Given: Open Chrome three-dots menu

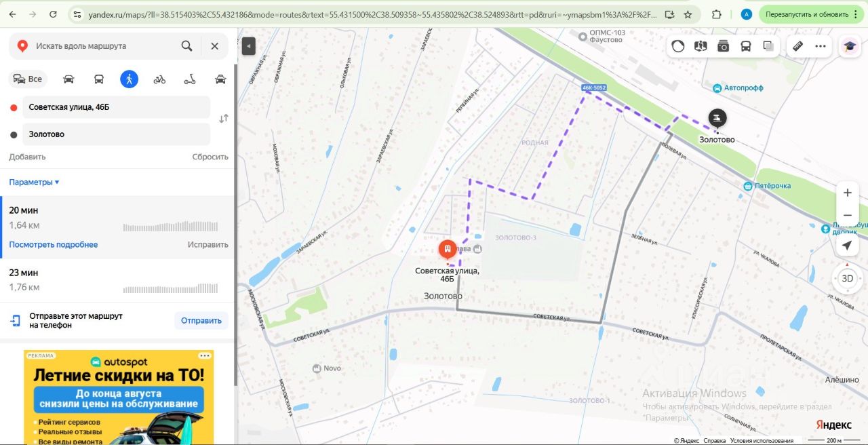Looking at the screenshot, I should (855, 14).
